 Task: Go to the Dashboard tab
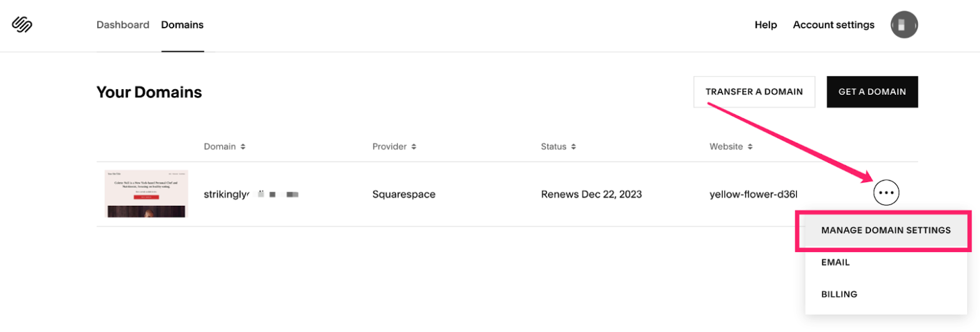tap(122, 25)
